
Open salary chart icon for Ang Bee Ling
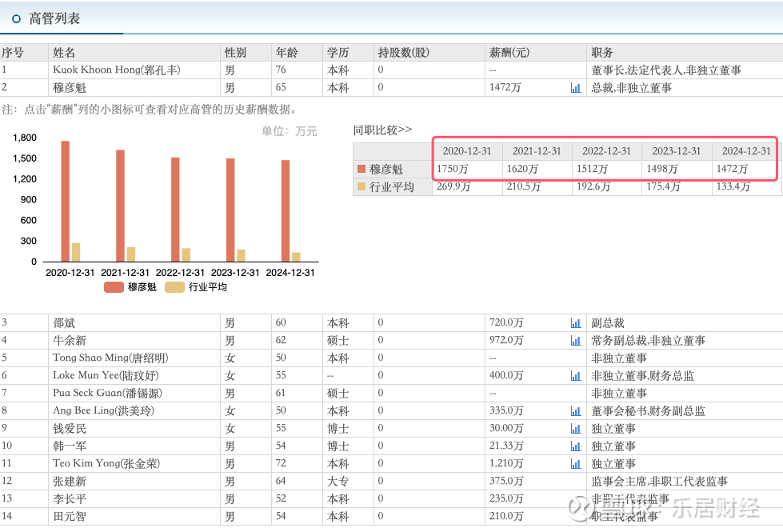(575, 411)
